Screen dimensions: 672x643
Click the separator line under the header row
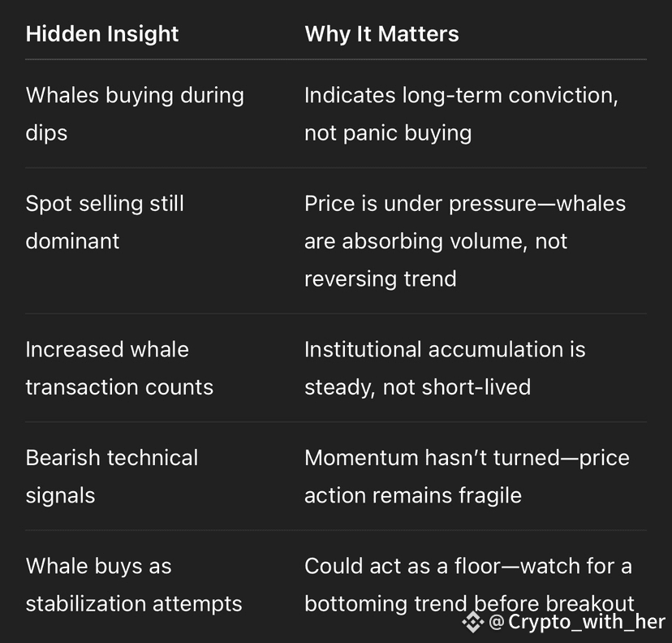coord(336,59)
